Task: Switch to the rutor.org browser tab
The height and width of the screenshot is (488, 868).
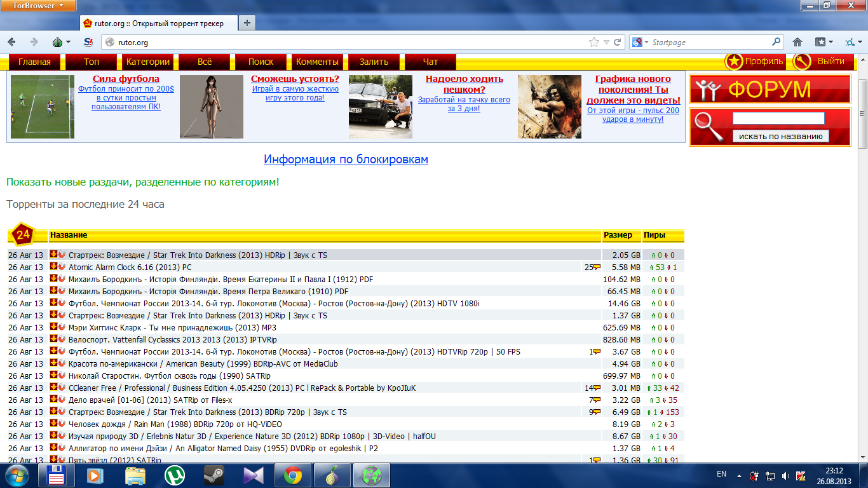Action: pyautogui.click(x=158, y=24)
